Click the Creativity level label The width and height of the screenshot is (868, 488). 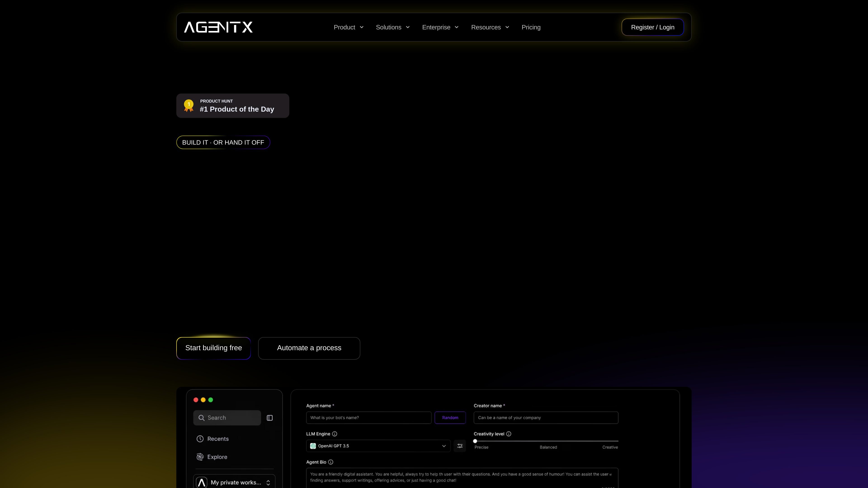pyautogui.click(x=489, y=434)
